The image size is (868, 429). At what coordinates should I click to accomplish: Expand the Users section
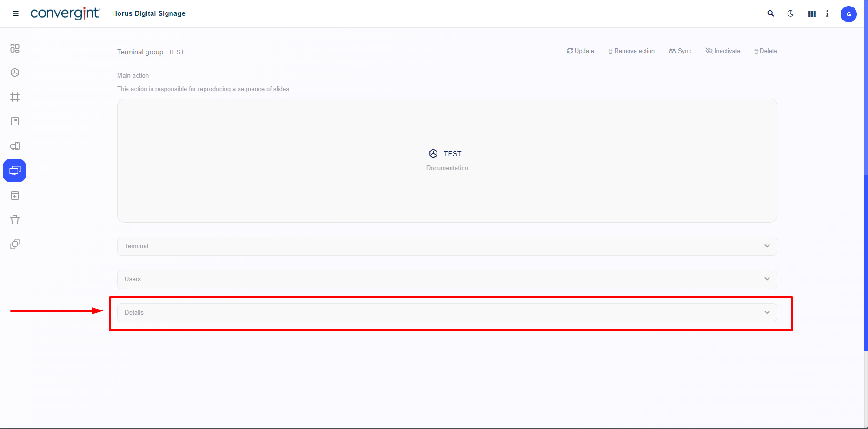coord(447,279)
